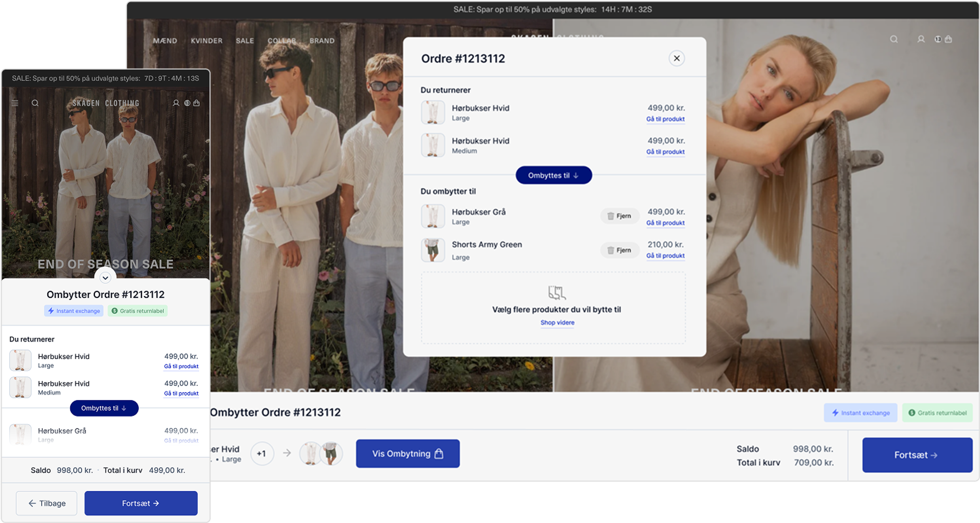Open MÆND navigation menu
This screenshot has height=523, width=980.
pos(165,41)
